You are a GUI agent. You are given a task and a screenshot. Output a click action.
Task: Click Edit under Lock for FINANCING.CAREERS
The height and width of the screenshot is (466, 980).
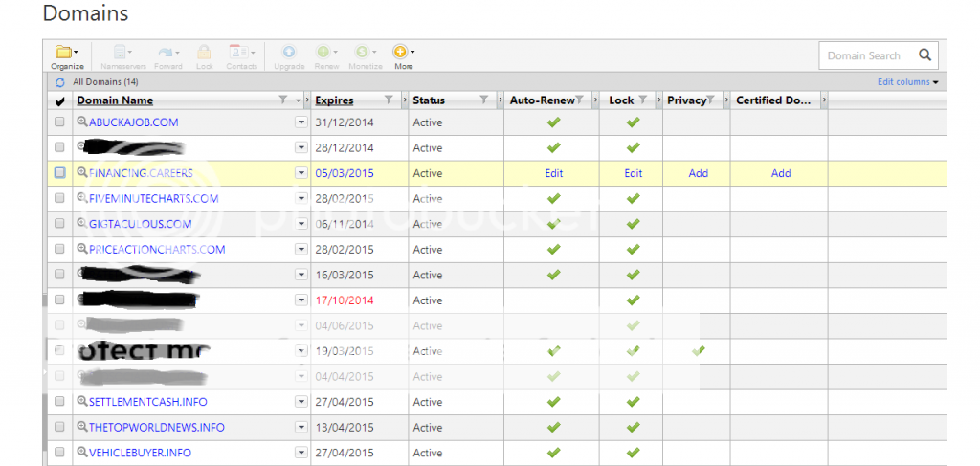634,173
